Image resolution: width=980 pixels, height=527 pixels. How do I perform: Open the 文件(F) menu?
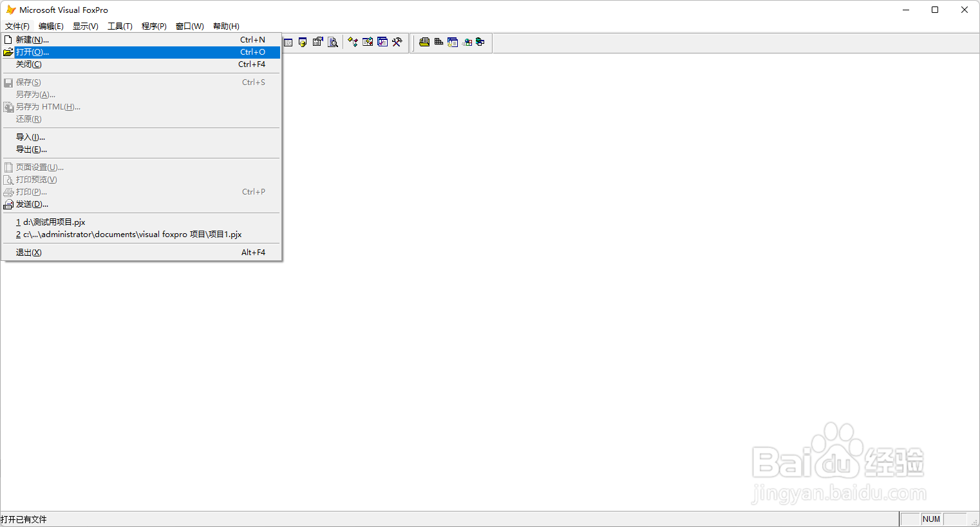17,26
